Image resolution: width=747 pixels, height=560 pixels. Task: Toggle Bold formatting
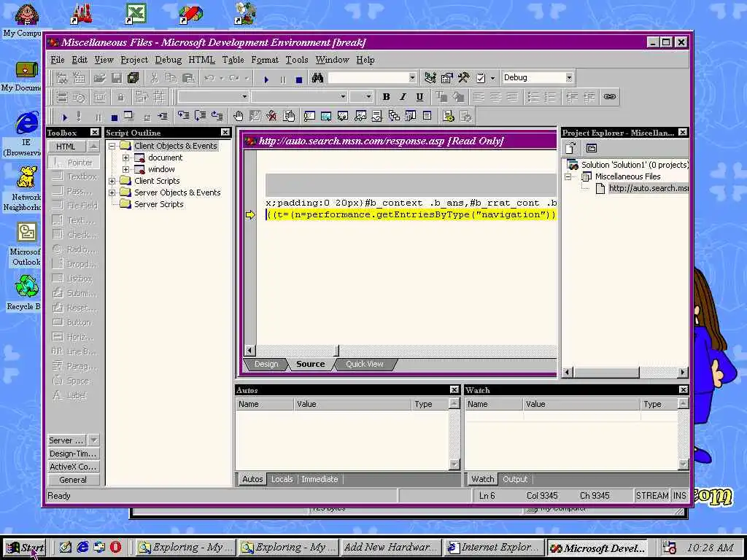click(x=386, y=97)
